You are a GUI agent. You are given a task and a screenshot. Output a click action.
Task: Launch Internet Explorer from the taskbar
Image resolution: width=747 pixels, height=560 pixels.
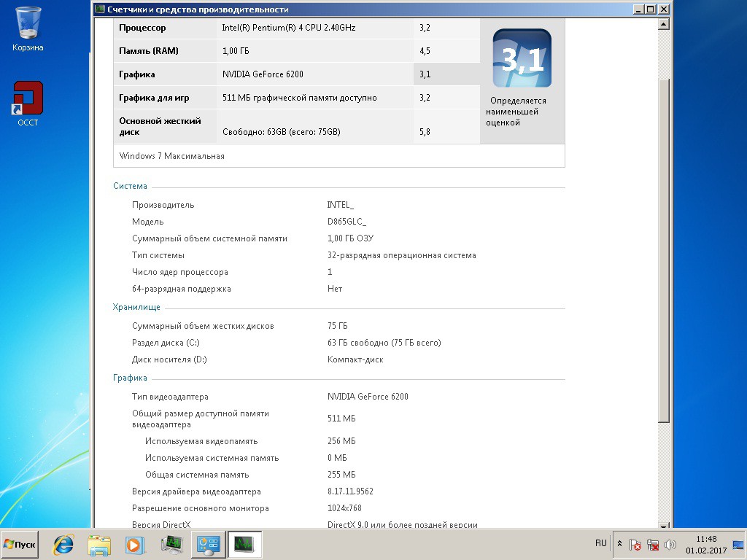click(63, 544)
